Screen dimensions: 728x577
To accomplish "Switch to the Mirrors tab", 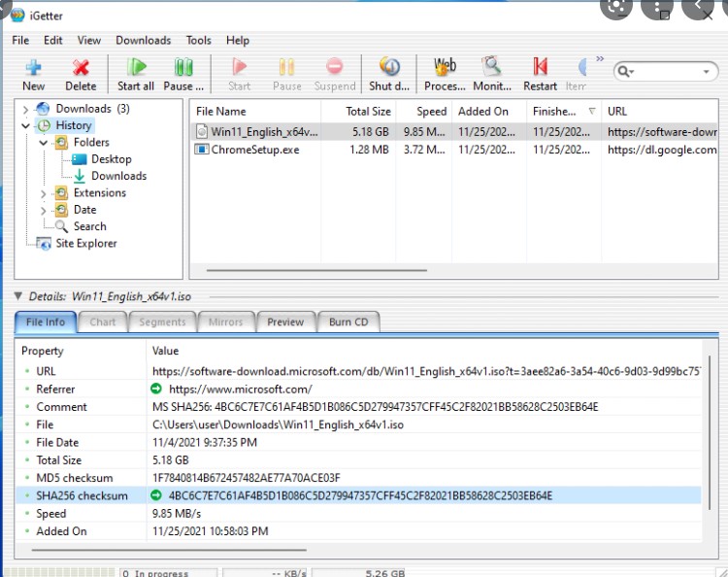I will (x=225, y=322).
